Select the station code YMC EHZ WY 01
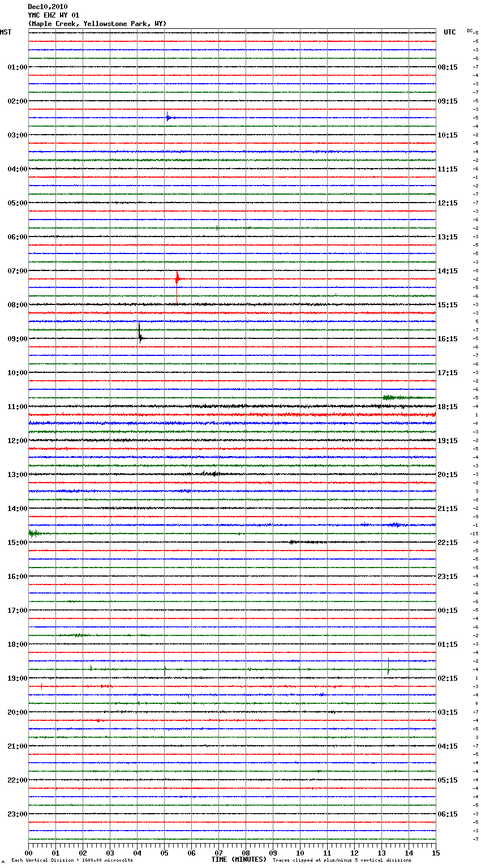This screenshot has height=868, width=481. pos(54,15)
